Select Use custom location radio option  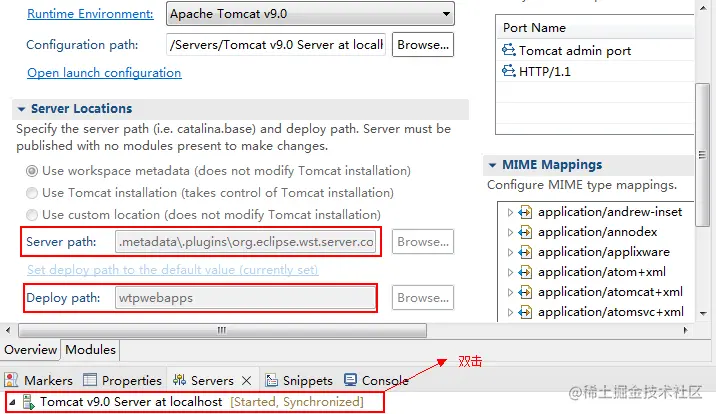tap(32, 215)
